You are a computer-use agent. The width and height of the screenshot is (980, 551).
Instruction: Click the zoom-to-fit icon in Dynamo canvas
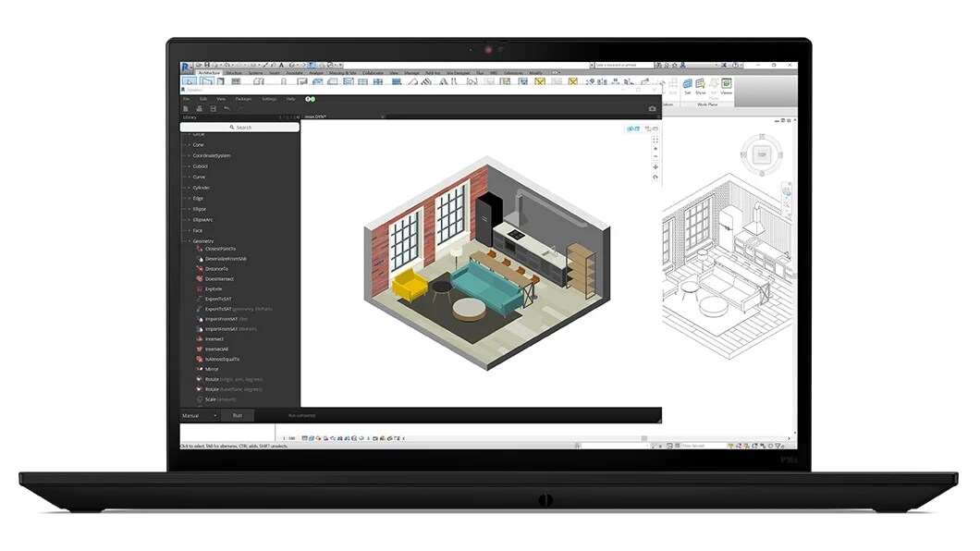(x=655, y=139)
